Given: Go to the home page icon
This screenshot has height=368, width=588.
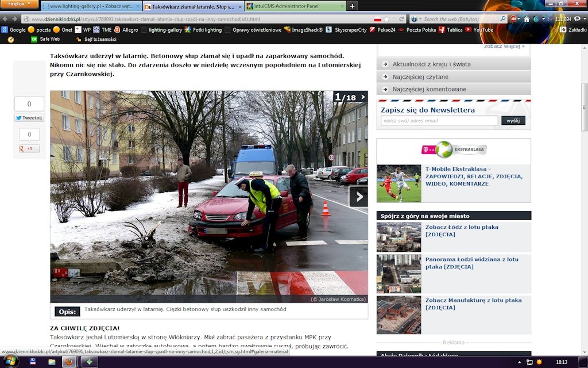Looking at the screenshot, I should (527, 19).
